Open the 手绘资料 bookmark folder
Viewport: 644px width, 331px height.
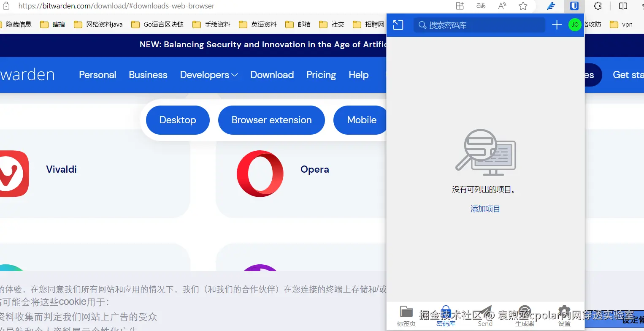tap(211, 24)
